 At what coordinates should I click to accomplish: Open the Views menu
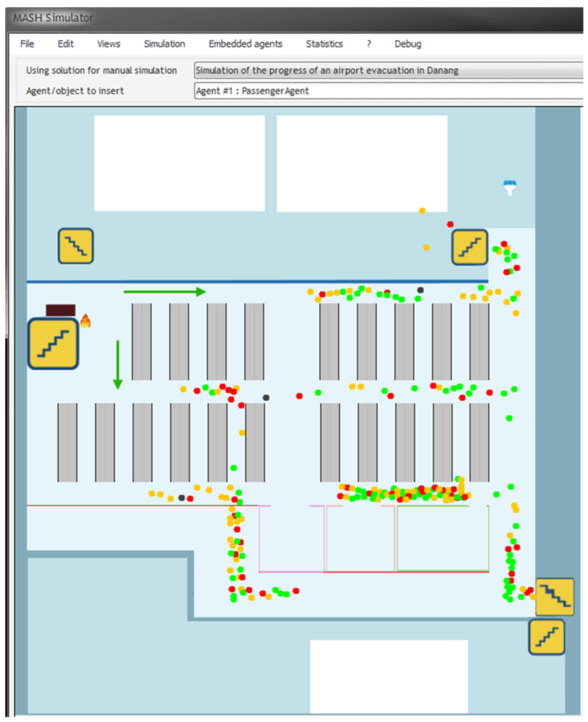[108, 44]
